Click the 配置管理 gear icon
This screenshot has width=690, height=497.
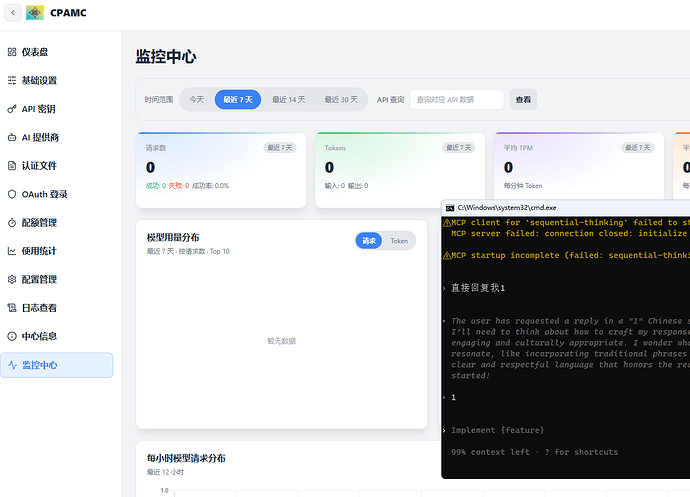12,280
